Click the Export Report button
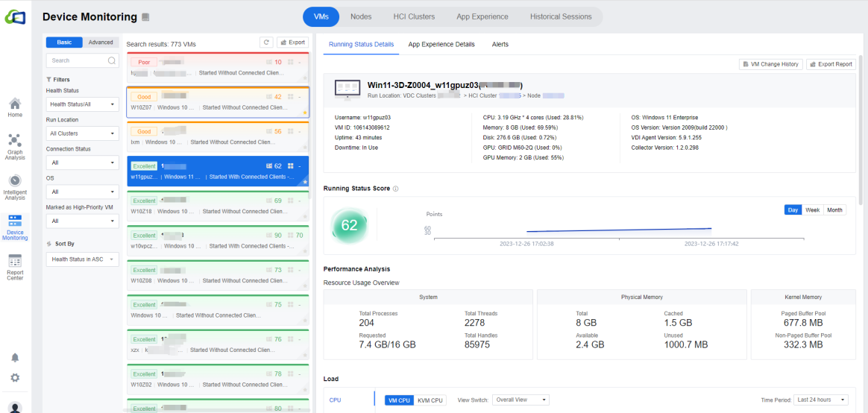The height and width of the screenshot is (413, 868). coord(831,64)
